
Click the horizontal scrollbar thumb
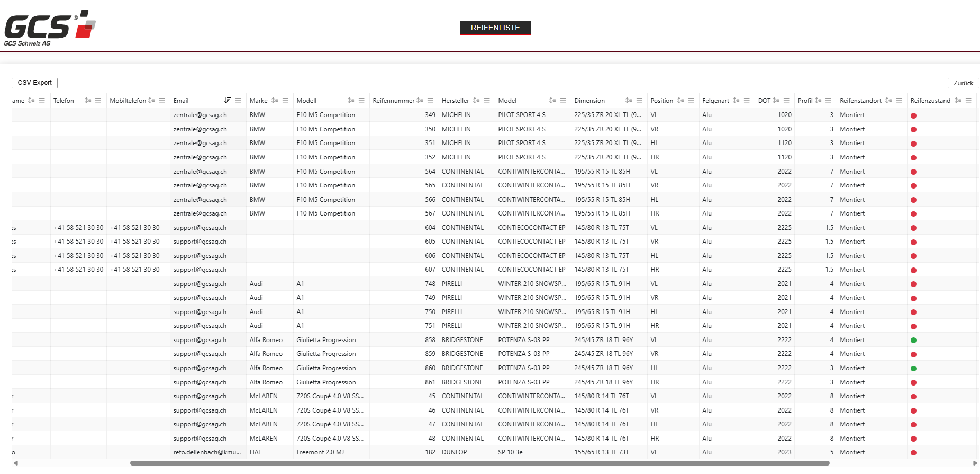[x=479, y=463]
